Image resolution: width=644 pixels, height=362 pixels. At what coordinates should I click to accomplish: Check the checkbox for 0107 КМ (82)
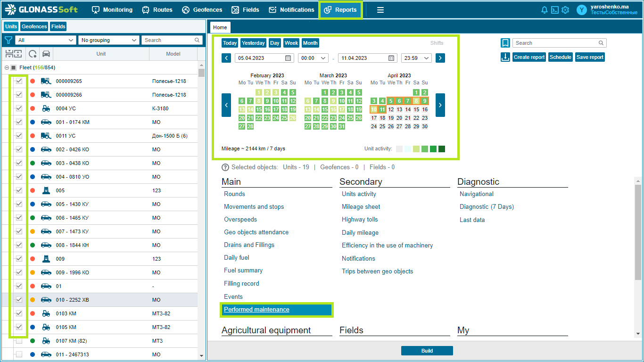(19, 341)
